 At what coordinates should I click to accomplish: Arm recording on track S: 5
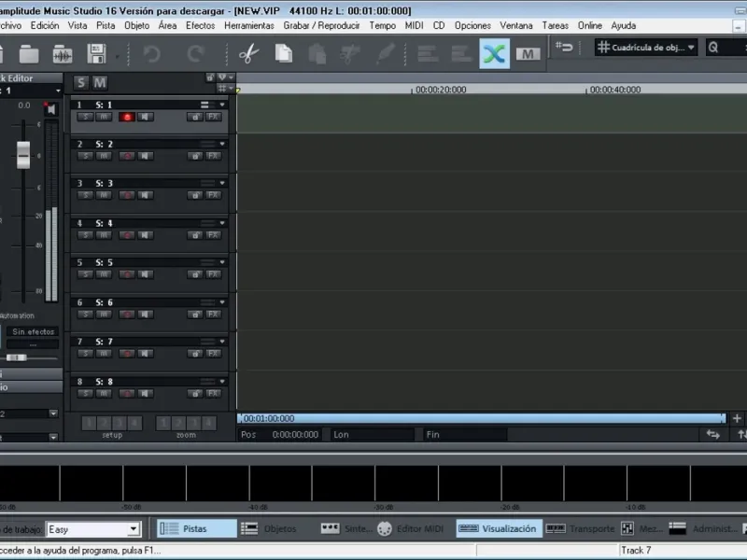pos(127,274)
